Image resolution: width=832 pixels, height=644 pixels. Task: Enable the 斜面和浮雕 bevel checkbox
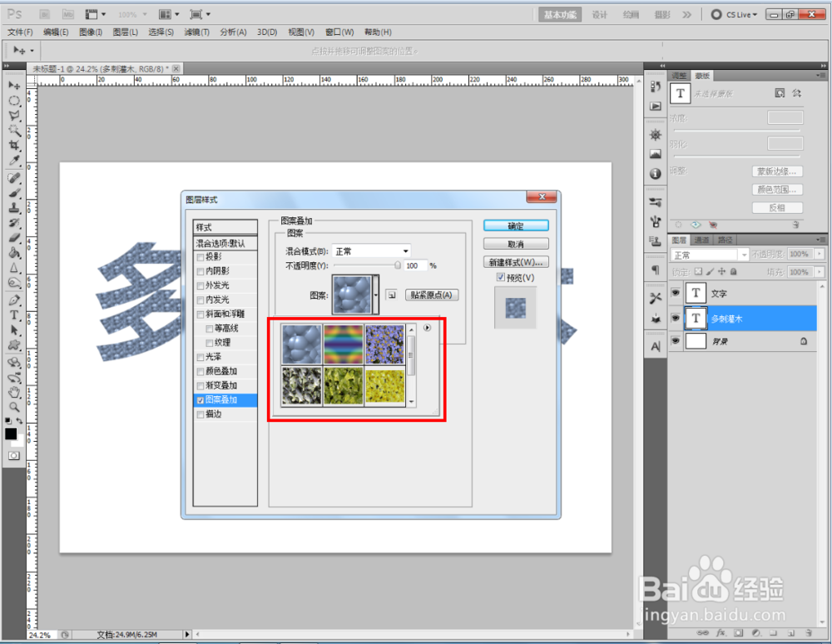tap(201, 315)
